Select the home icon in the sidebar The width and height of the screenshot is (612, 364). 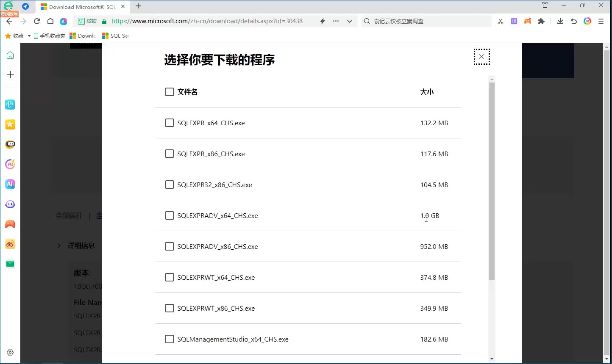coord(10,55)
